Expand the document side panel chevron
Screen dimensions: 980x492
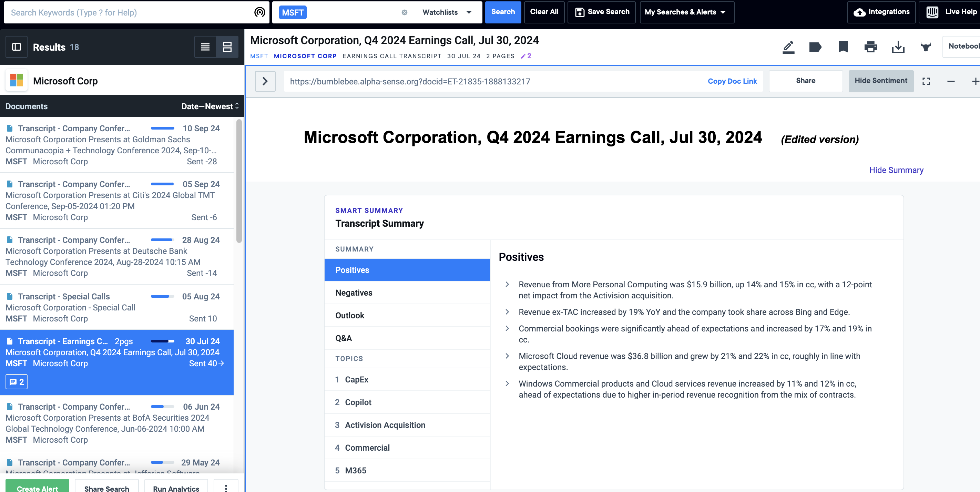[x=265, y=81]
